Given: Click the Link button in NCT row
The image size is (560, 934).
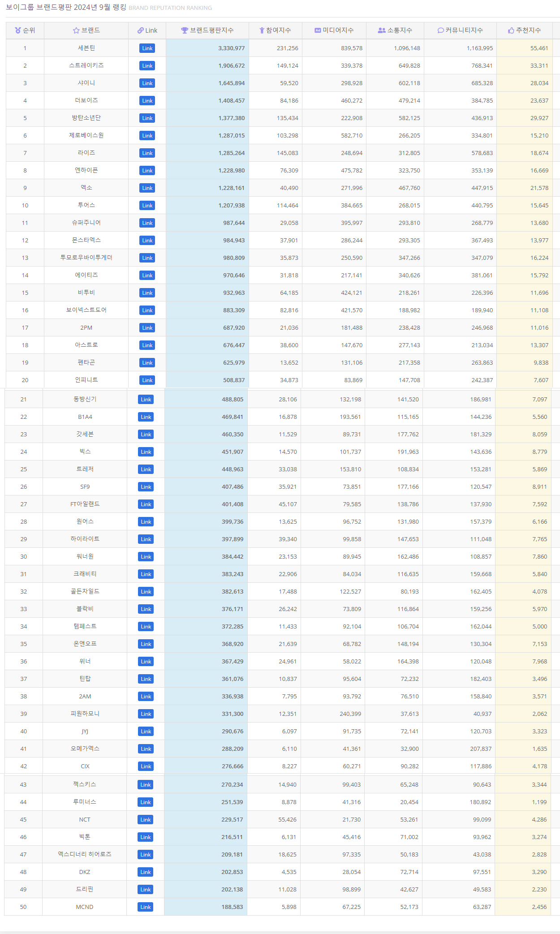Looking at the screenshot, I should [x=146, y=820].
